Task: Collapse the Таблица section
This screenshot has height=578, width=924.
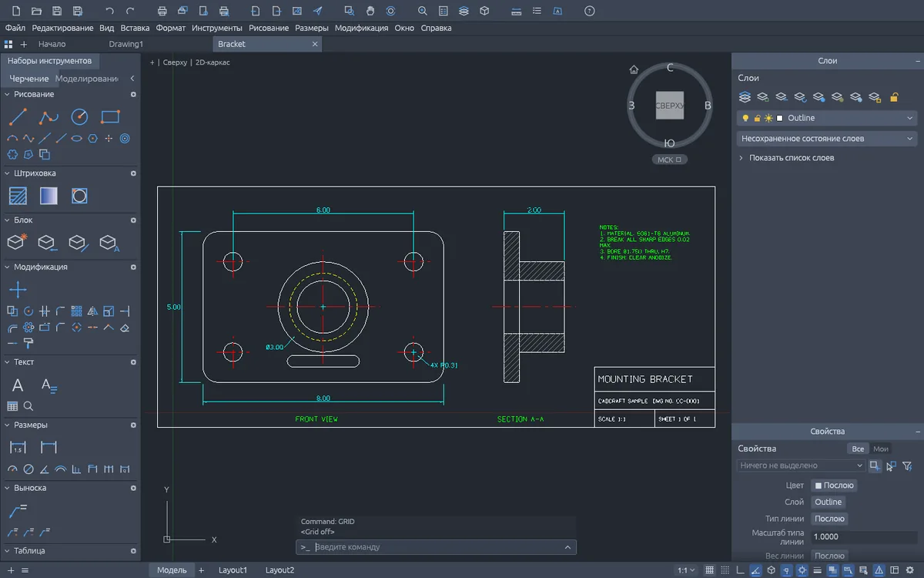Action: [8, 551]
